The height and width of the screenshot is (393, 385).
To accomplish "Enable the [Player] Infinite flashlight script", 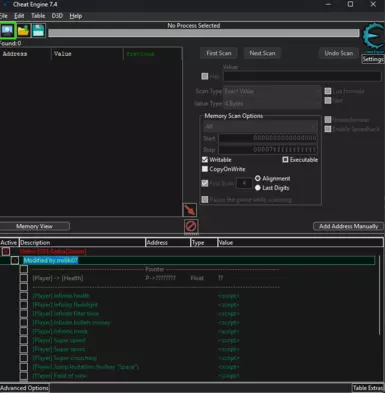I will point(24,305).
